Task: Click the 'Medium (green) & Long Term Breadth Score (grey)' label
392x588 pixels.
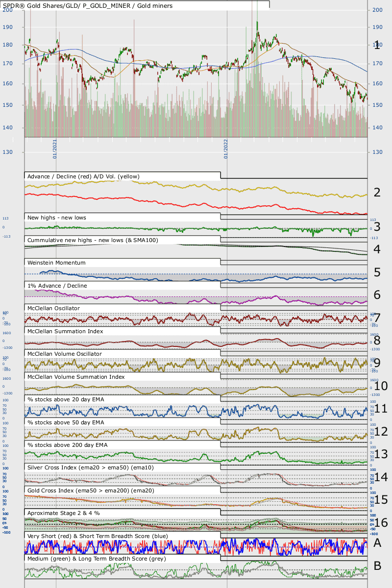Action: (97, 559)
